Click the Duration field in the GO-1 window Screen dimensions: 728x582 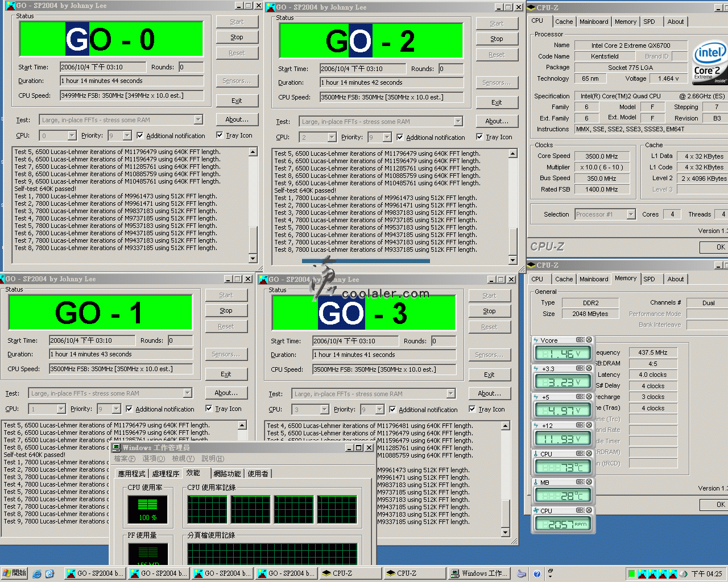tap(121, 354)
